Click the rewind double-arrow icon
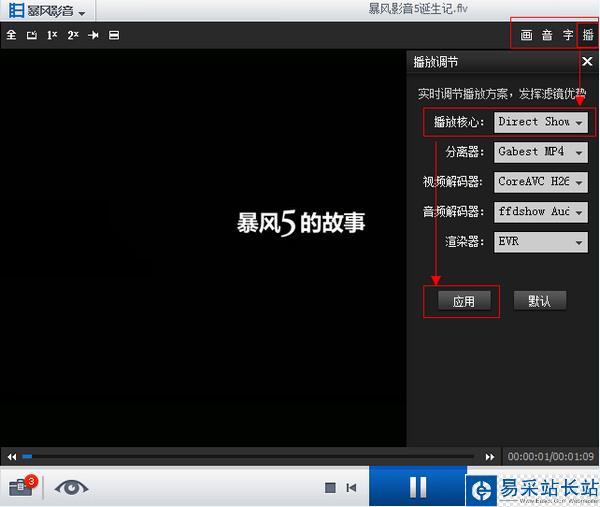600x507 pixels. 12,456
